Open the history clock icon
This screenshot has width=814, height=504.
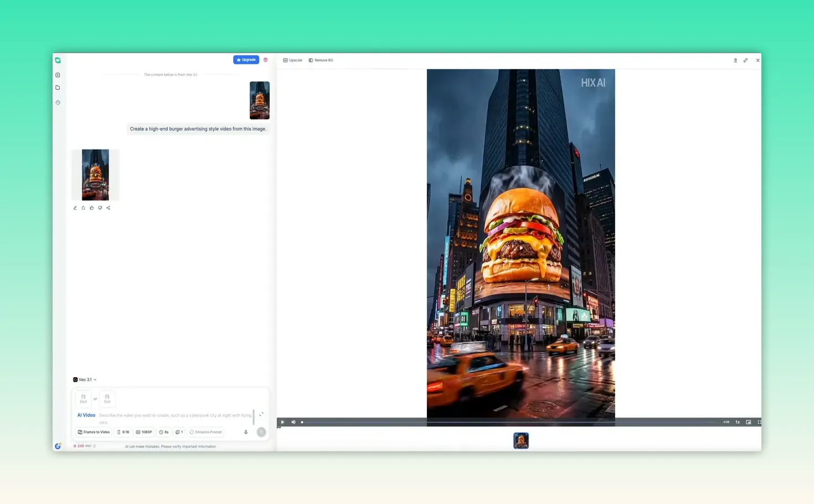(58, 102)
